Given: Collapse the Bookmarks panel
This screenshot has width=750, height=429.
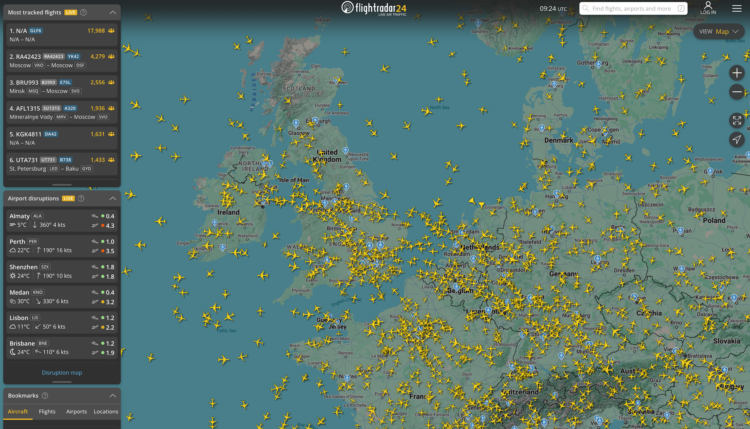Looking at the screenshot, I should point(112,396).
